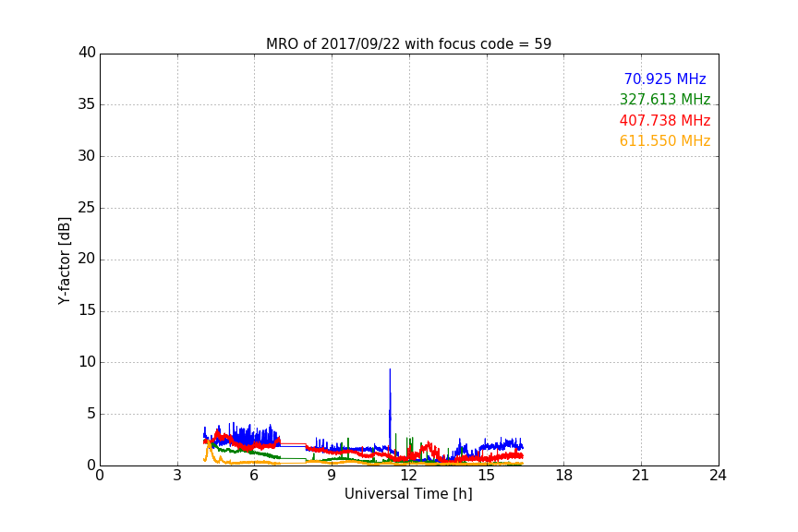Click the y-axis tick label 25

coord(87,207)
